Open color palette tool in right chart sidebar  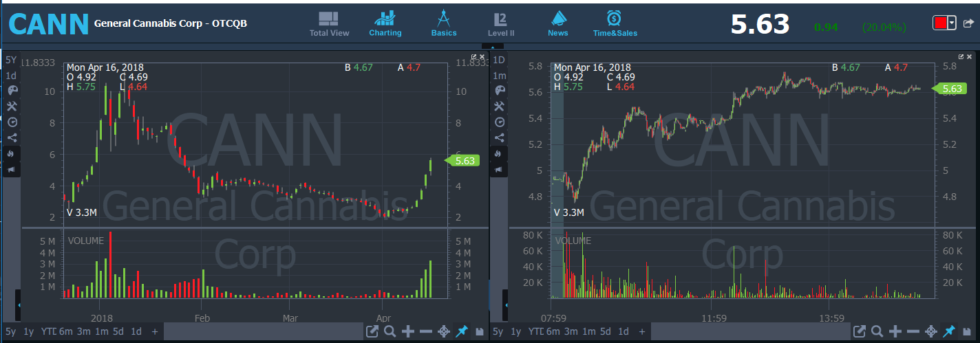click(x=500, y=90)
